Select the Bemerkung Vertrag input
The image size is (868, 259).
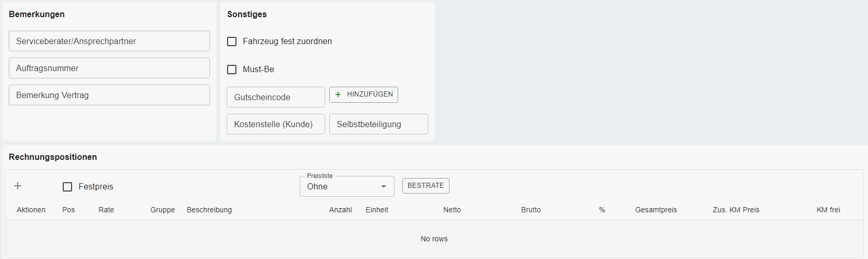109,95
